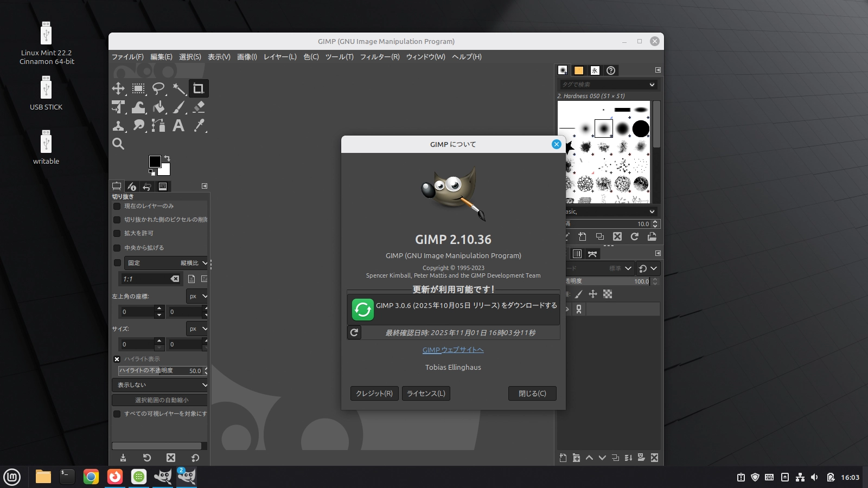This screenshot has width=868, height=488.
Task: Open the layer mode '標準' dropdown
Action: click(x=601, y=268)
